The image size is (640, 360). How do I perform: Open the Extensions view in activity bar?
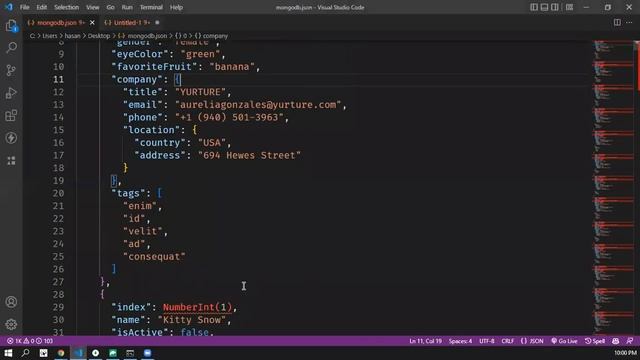(11, 116)
